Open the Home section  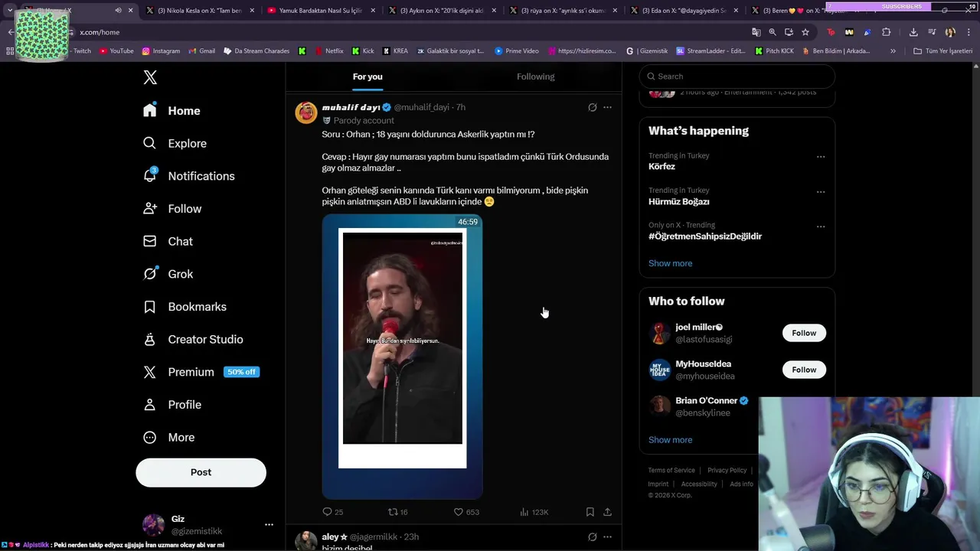pyautogui.click(x=171, y=111)
